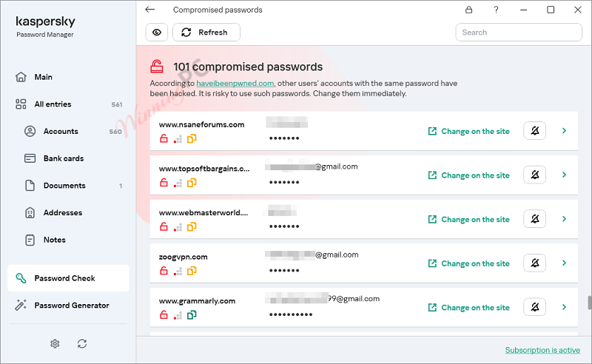Click compromised lock icon under webmasterworld
The height and width of the screenshot is (364, 592).
[x=164, y=227]
